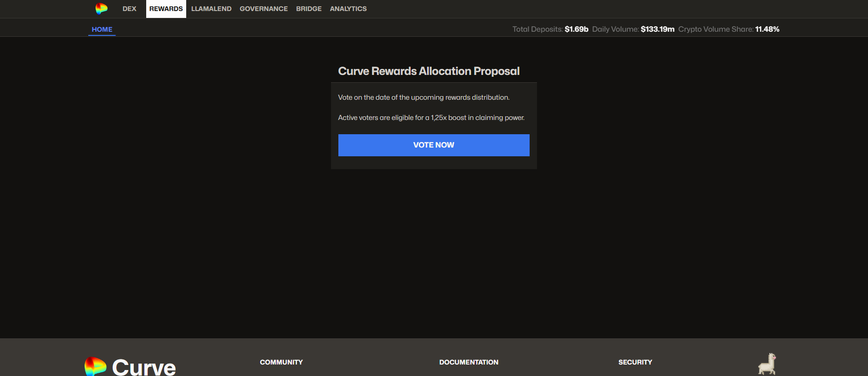Viewport: 868px width, 376px height.
Task: Click the large Curve logo in the footer
Action: pyautogui.click(x=130, y=366)
